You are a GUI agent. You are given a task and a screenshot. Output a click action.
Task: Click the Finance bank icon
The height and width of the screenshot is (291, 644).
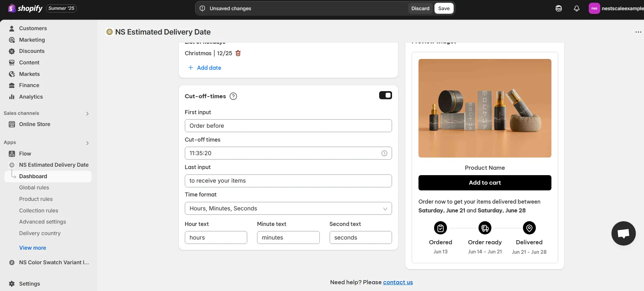coord(12,85)
